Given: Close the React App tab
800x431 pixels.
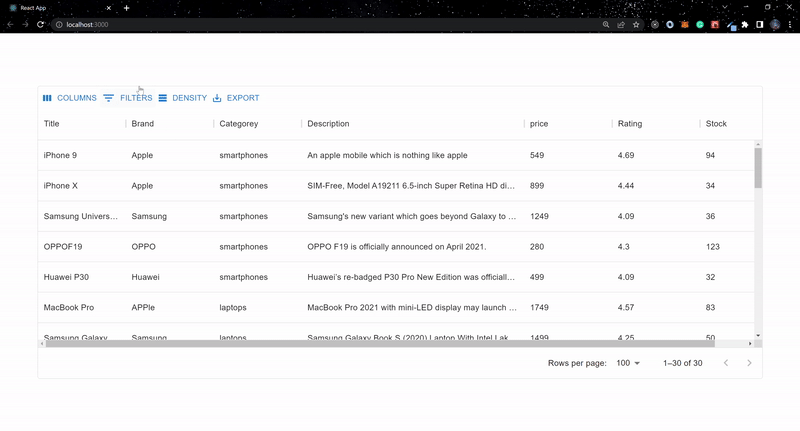Looking at the screenshot, I should [109, 8].
